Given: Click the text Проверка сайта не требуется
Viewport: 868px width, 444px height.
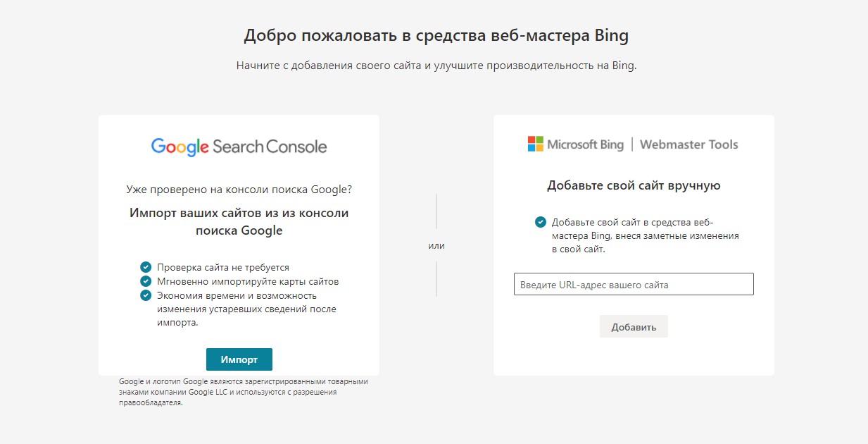Looking at the screenshot, I should (x=223, y=268).
